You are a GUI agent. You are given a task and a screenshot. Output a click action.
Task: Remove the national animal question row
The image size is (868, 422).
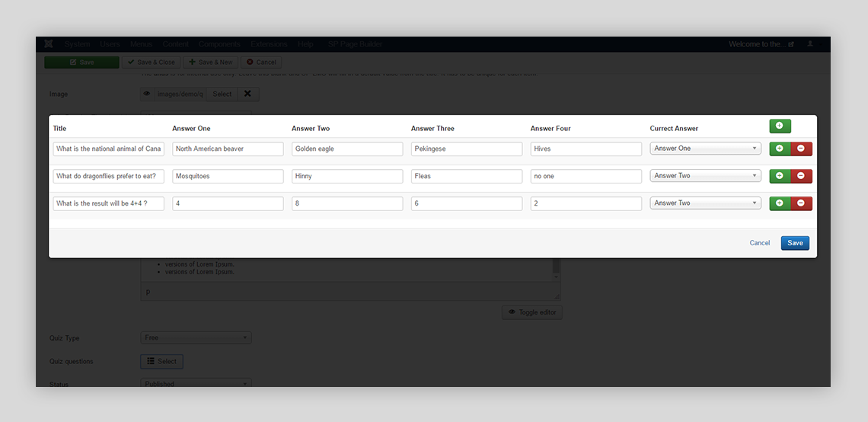tap(801, 149)
